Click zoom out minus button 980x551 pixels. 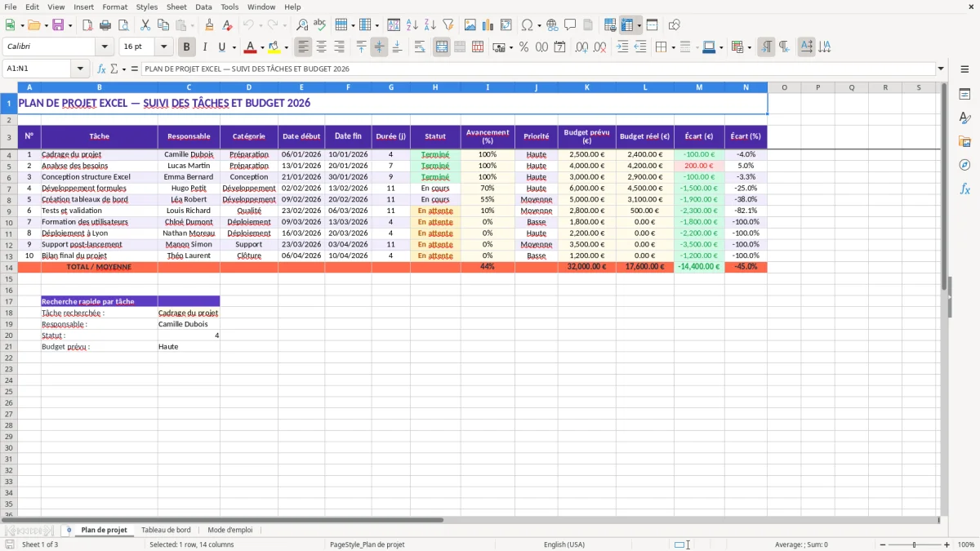coord(881,544)
